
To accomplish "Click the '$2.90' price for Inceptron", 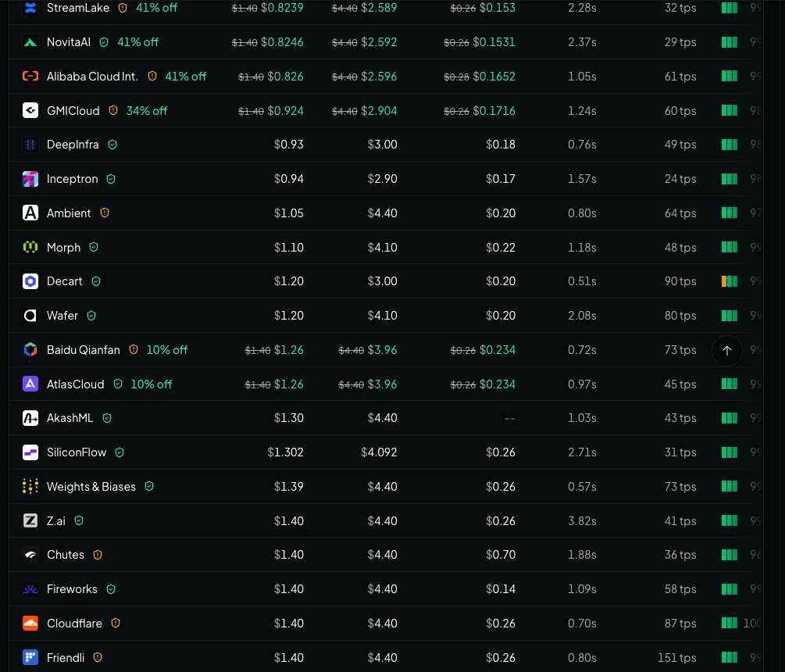I will 383,179.
